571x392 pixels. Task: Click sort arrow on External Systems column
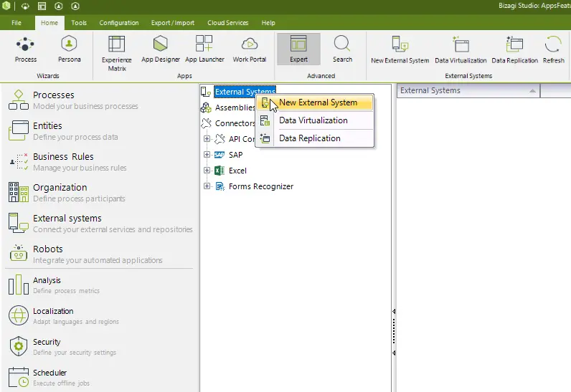(532, 91)
